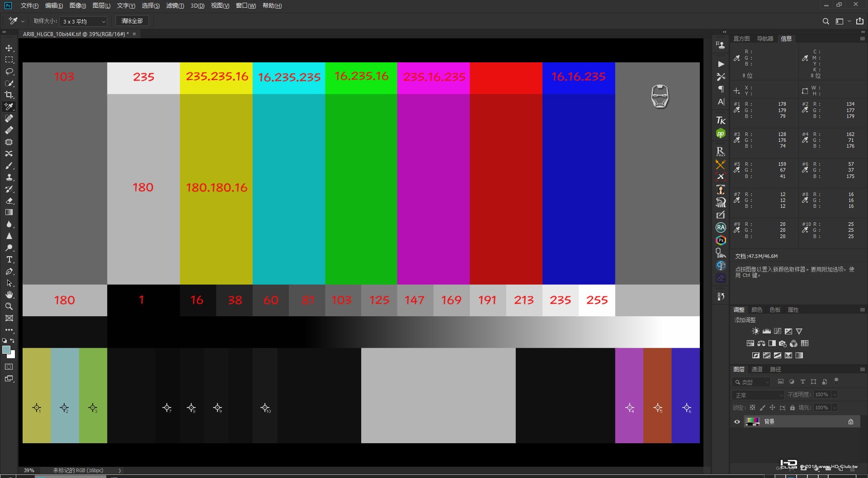Hide the 背景 layer visibility eye
This screenshot has height=478, width=868.
pyautogui.click(x=737, y=422)
